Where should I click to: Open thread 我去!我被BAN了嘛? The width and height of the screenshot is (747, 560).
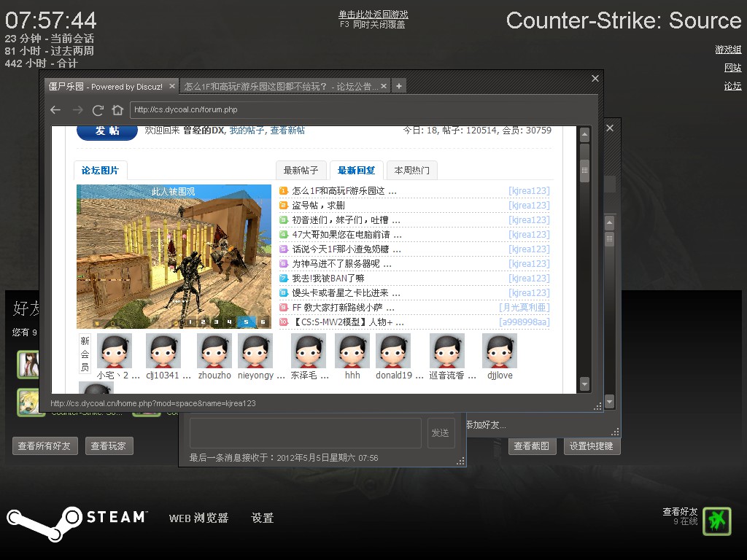tap(328, 278)
